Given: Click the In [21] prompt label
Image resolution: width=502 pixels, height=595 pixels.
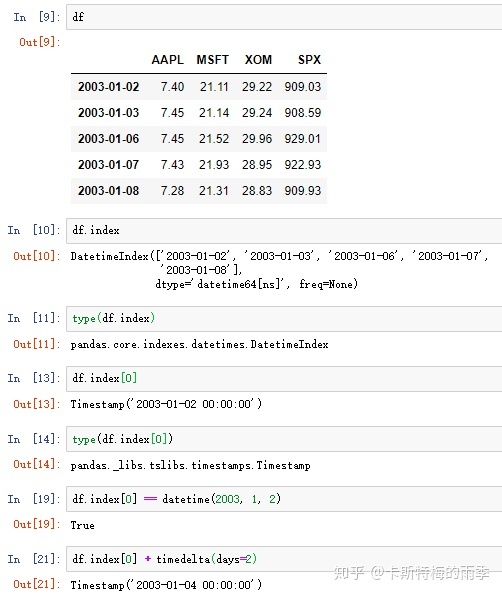Looking at the screenshot, I should pyautogui.click(x=34, y=559).
